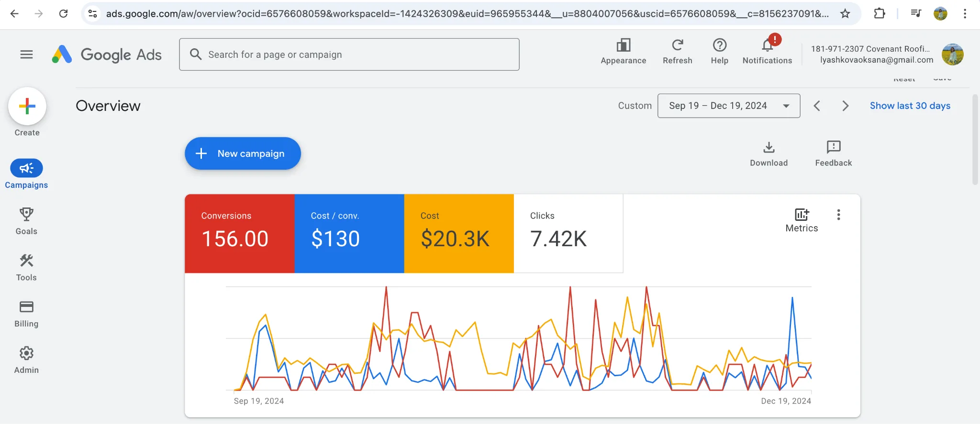Open the Tools sidebar section
980x424 pixels.
(26, 267)
